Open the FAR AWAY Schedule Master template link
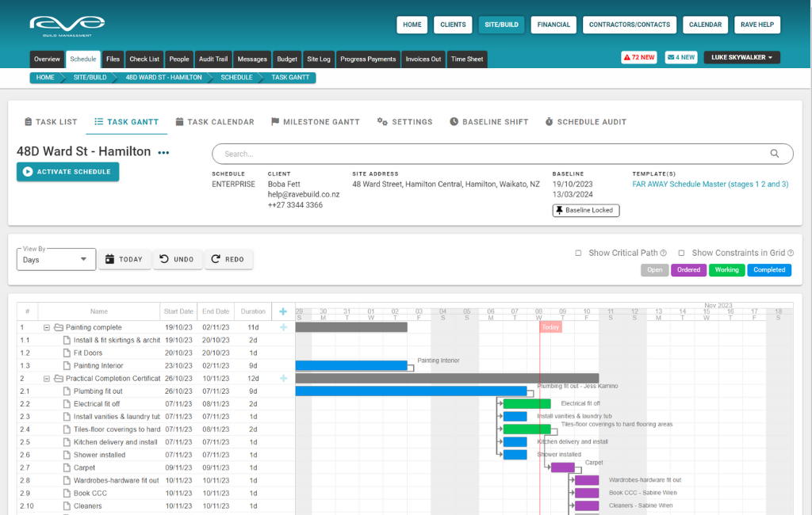Viewport: 812px width, 515px height. click(x=710, y=183)
